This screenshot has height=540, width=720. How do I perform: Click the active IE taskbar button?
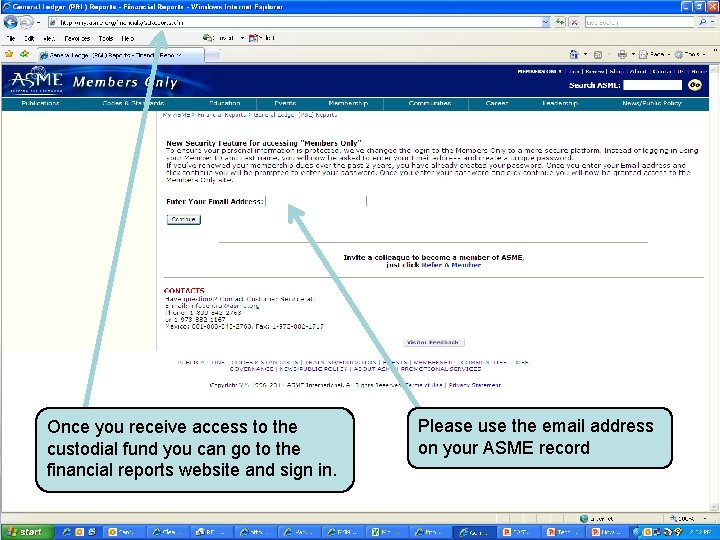(x=476, y=532)
